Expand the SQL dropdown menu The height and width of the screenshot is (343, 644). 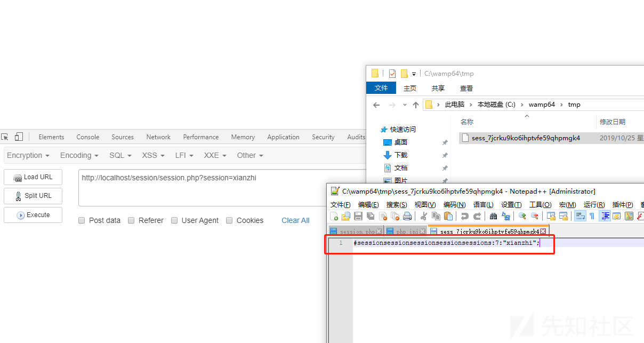pyautogui.click(x=120, y=155)
